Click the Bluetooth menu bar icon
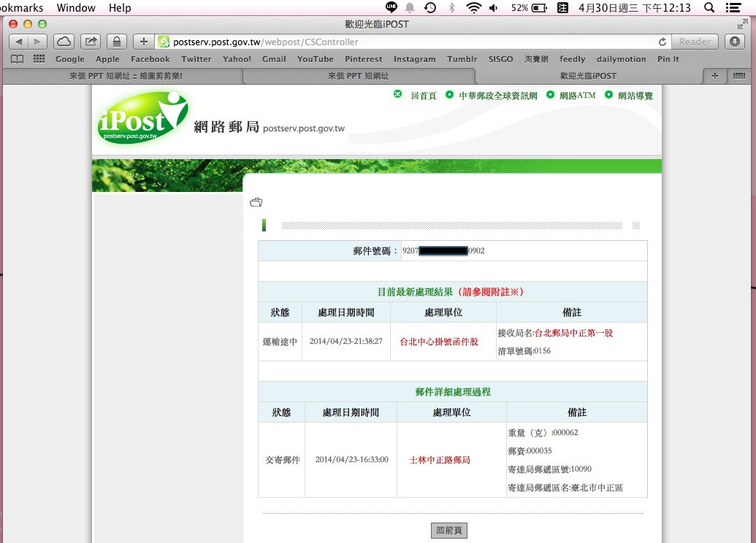This screenshot has height=543, width=756. [451, 8]
